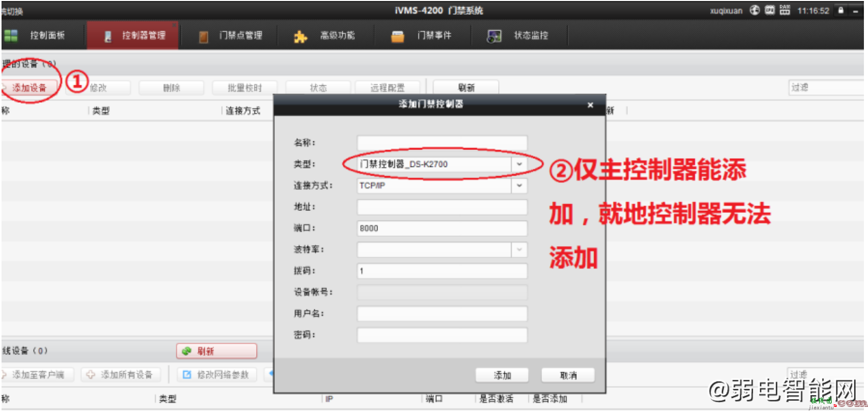This screenshot has width=868, height=411.
Task: Click the 状态 toolbar button
Action: 318,88
